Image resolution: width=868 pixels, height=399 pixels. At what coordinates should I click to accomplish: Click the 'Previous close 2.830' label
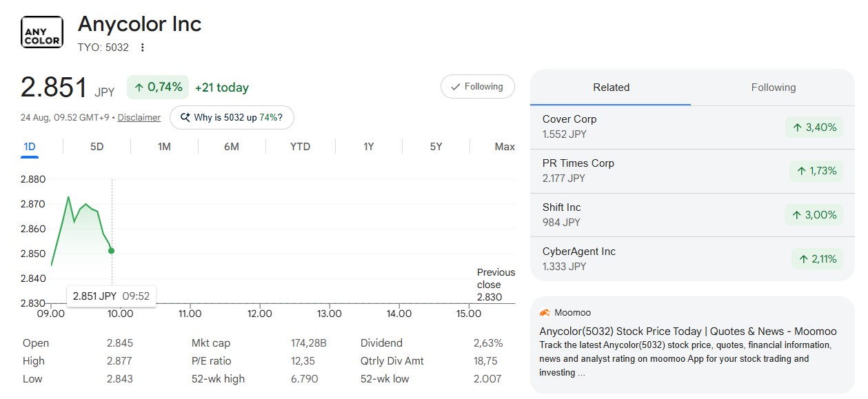[x=496, y=285]
